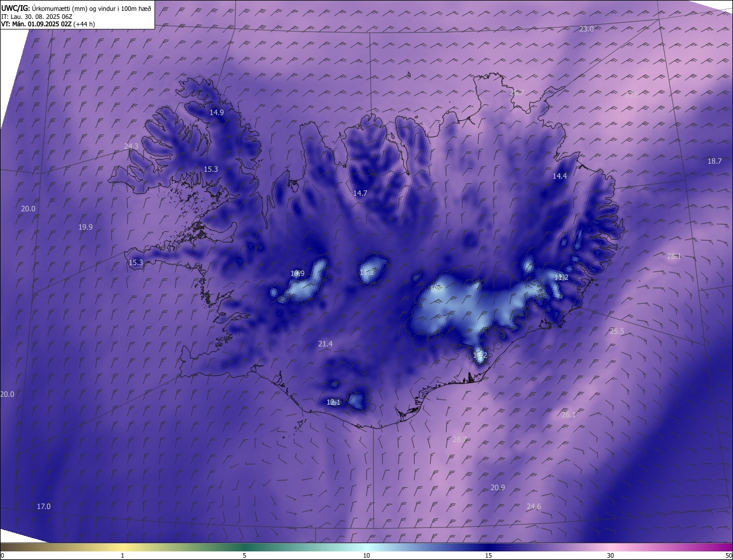Click the 24.3 value label on the map
This screenshot has height=560, width=733.
tap(131, 147)
